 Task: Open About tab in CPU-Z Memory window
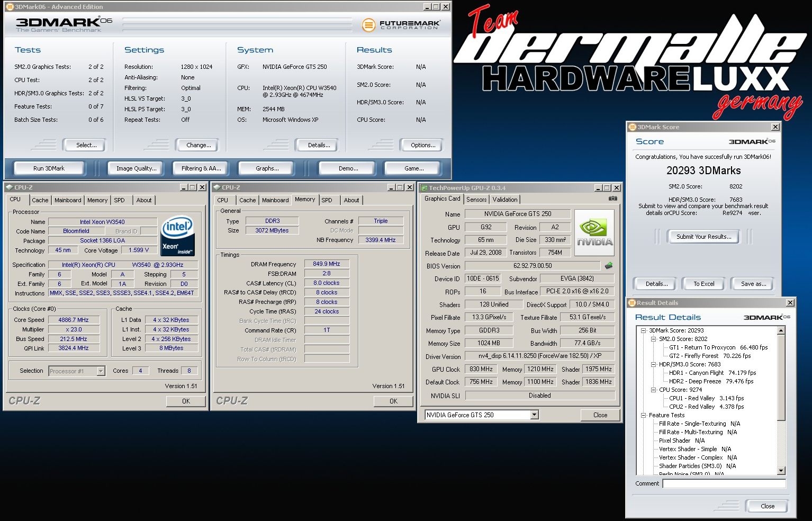pyautogui.click(x=351, y=200)
